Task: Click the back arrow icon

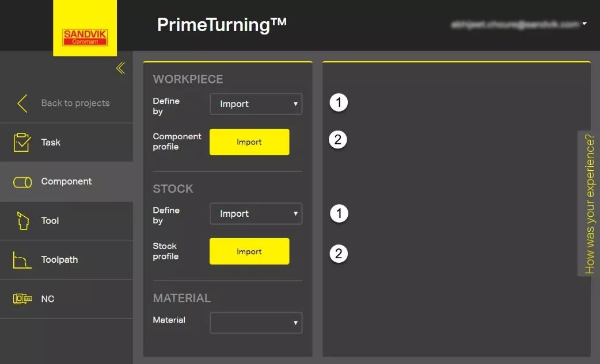Action: coord(22,103)
